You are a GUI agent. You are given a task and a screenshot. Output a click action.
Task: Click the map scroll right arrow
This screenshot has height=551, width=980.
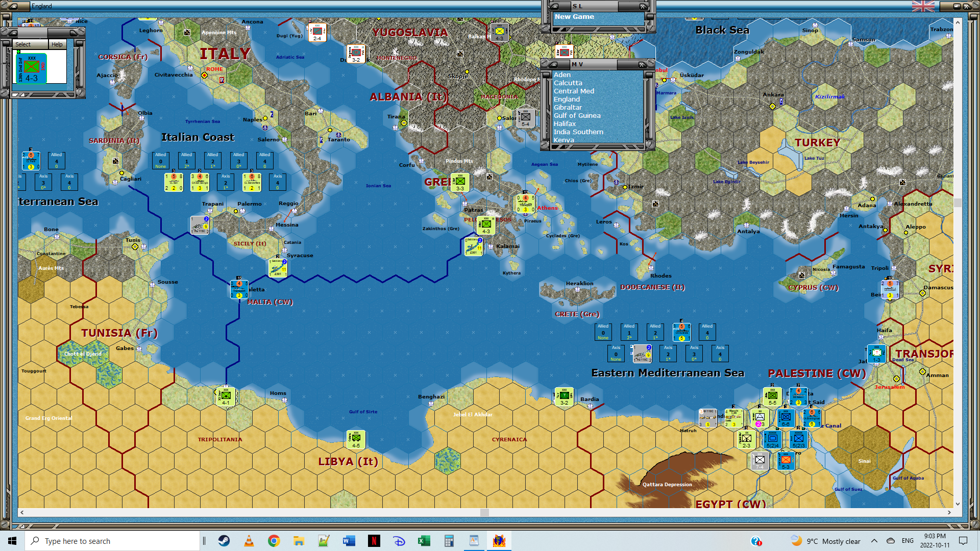tap(949, 512)
